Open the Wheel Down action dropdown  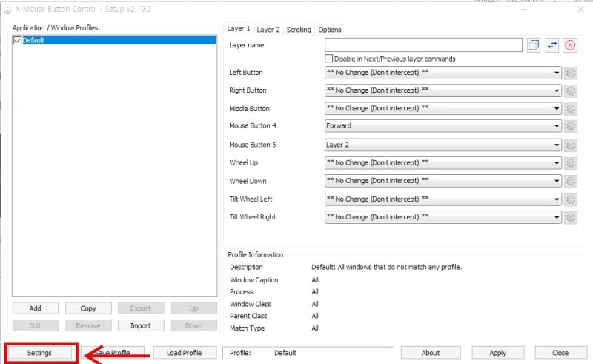click(443, 181)
